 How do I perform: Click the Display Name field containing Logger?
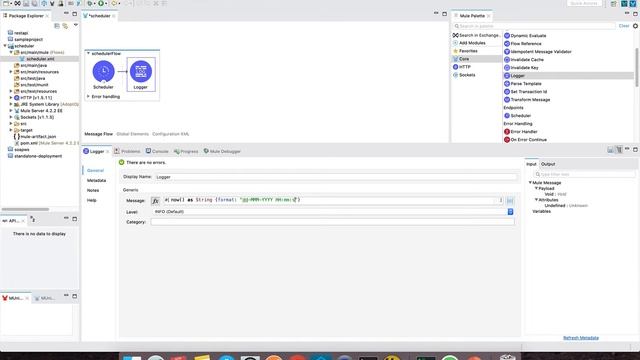click(x=335, y=177)
